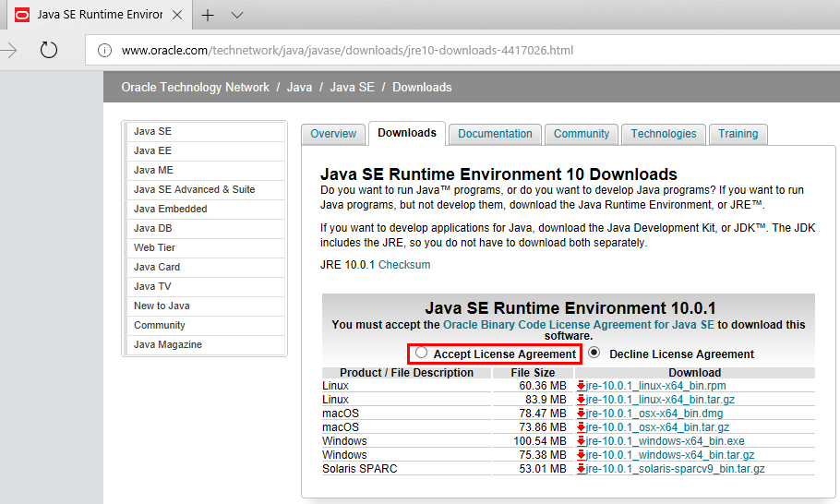Click the Downloads breadcrumb link
The image size is (840, 504).
click(x=422, y=88)
